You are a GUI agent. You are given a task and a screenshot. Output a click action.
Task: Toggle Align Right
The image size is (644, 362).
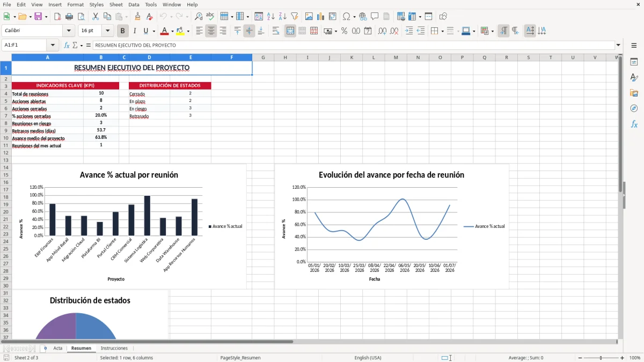223,31
